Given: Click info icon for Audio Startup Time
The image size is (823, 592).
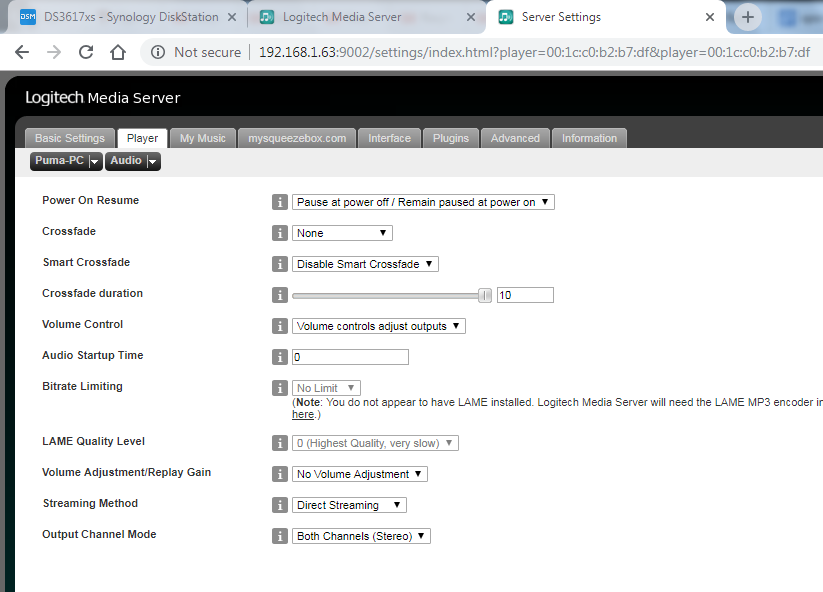Looking at the screenshot, I should (280, 357).
